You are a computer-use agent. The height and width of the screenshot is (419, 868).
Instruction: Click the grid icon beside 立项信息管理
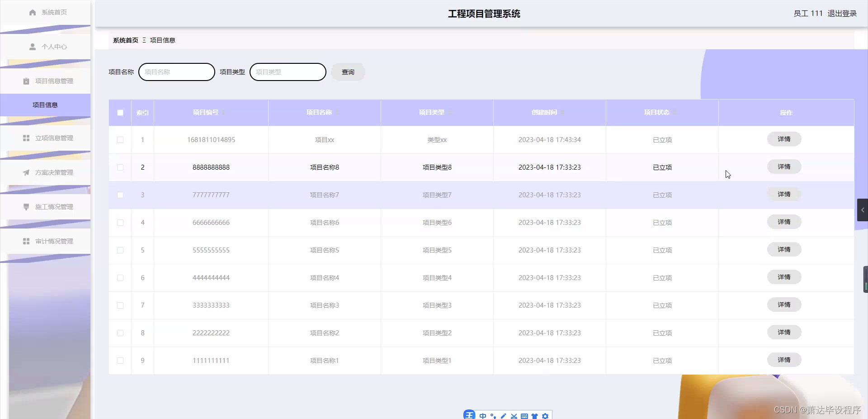26,138
